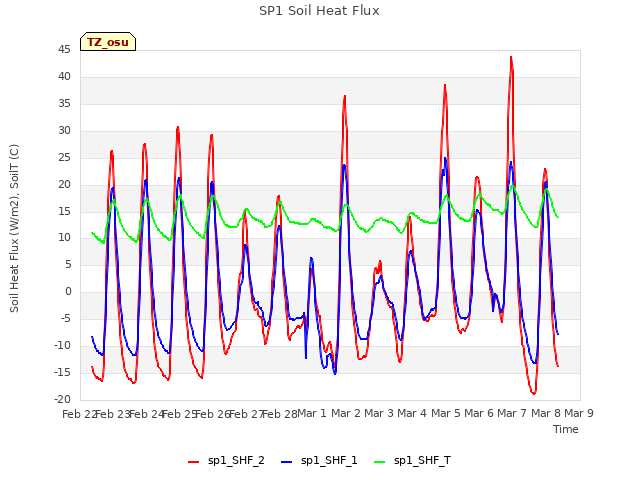640x480 pixels.
Task: Click the Mar 8 x-axis tick label
Action: (x=546, y=413)
